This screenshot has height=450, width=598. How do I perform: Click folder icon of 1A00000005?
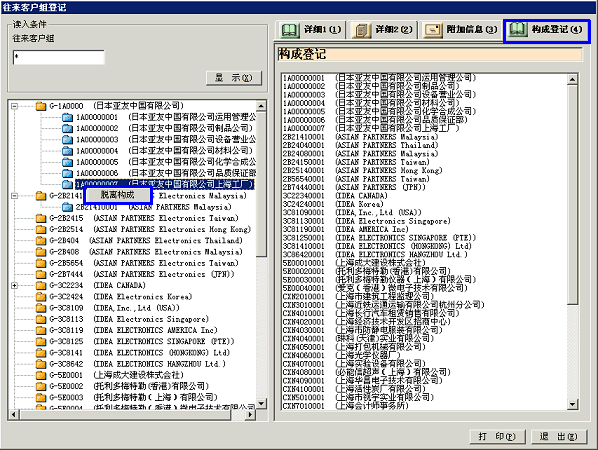(x=67, y=162)
